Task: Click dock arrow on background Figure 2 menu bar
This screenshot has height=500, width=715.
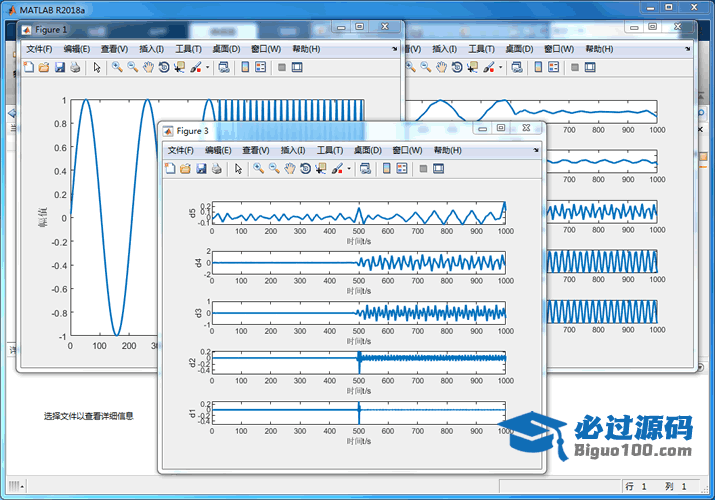Action: coord(688,49)
